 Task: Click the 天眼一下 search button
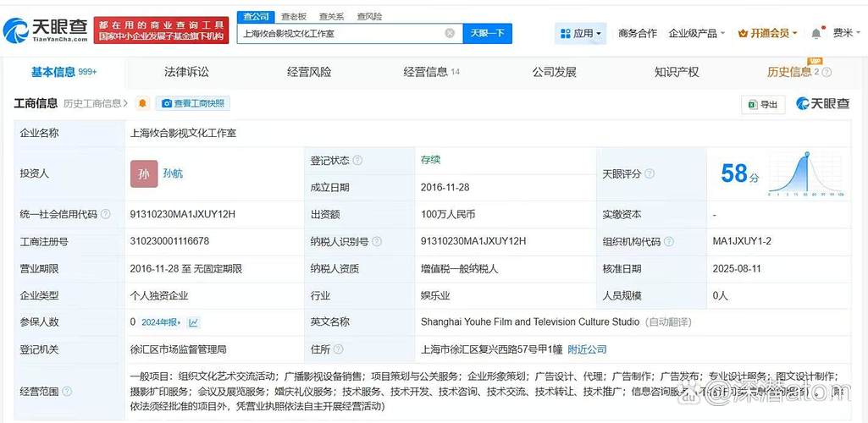coord(487,33)
